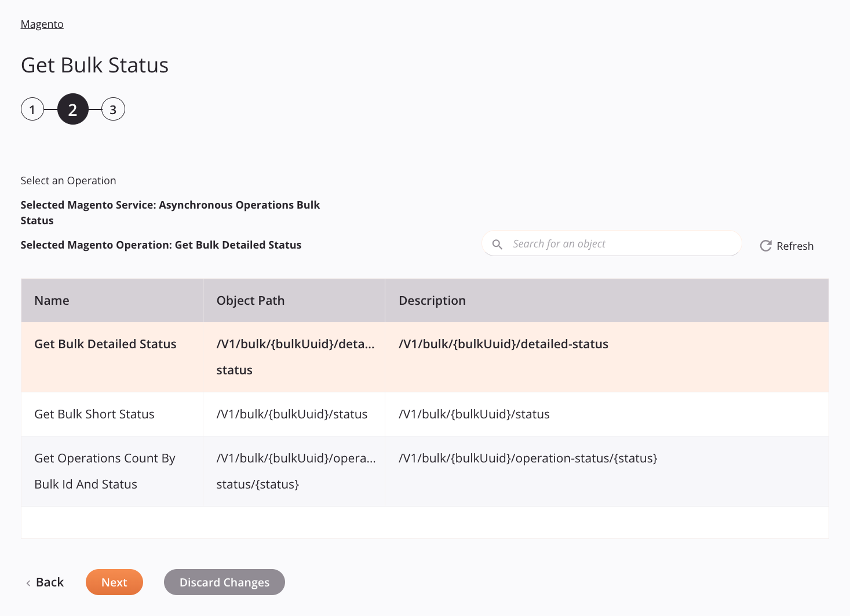Open the Magento breadcrumb link
This screenshot has width=850, height=616.
[x=42, y=24]
